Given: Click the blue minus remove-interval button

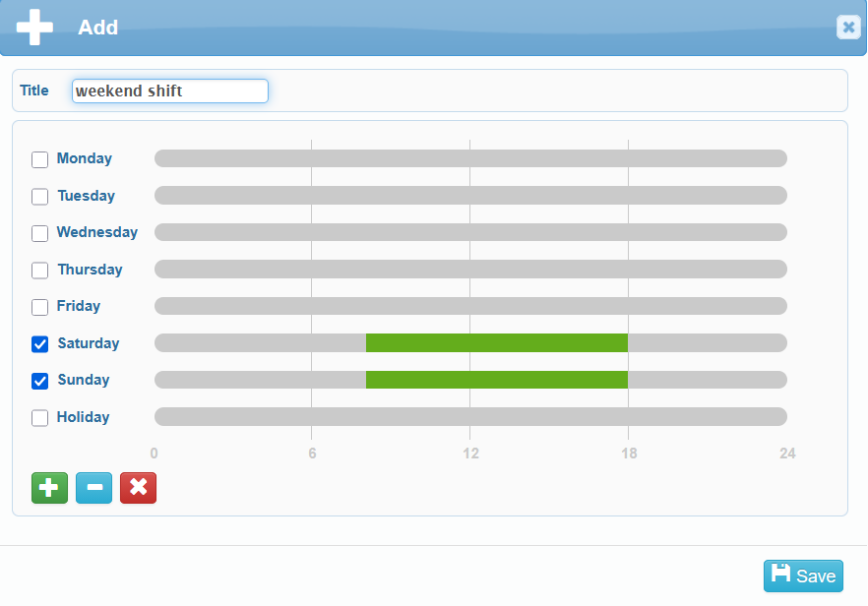Looking at the screenshot, I should coord(93,488).
